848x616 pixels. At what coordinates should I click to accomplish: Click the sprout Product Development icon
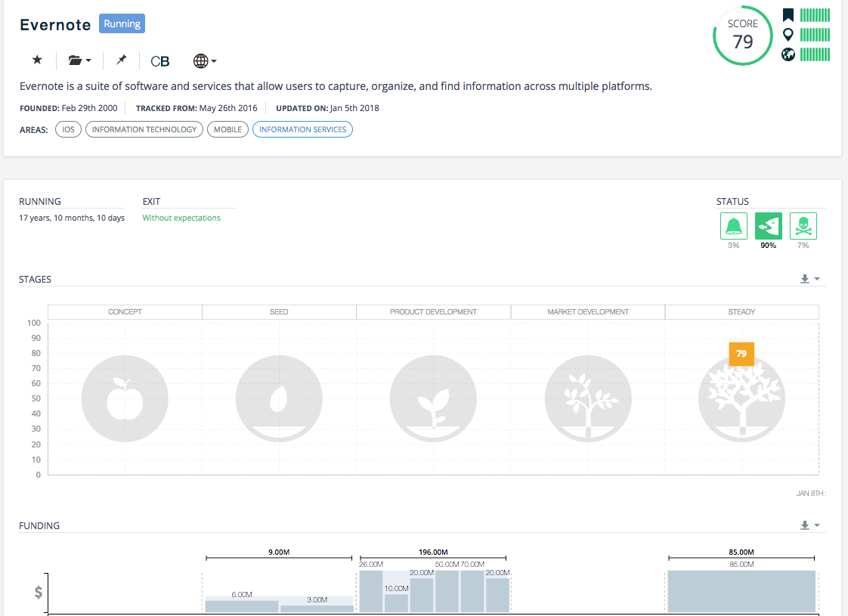click(433, 398)
